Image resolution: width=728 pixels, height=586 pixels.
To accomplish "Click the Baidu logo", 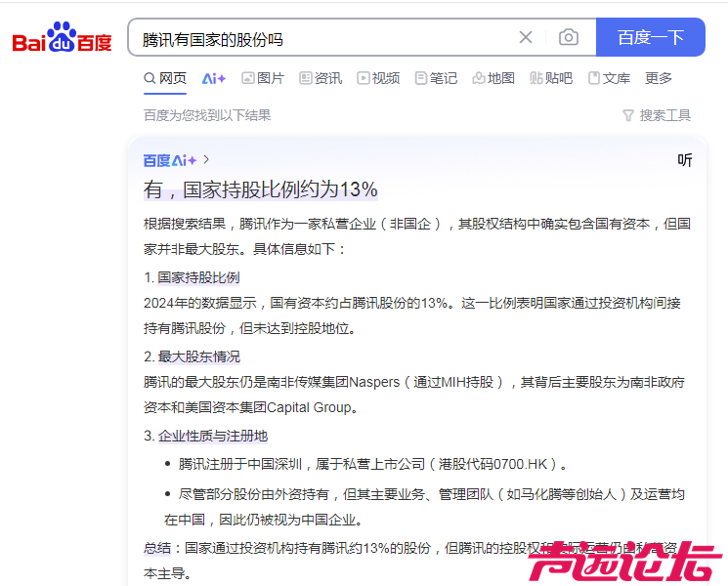I will tap(62, 37).
